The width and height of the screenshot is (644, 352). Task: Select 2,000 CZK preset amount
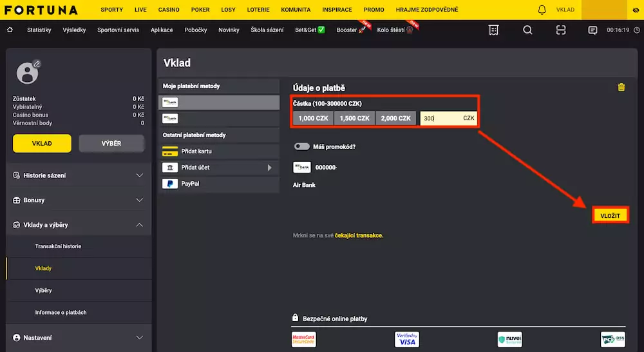click(x=395, y=118)
